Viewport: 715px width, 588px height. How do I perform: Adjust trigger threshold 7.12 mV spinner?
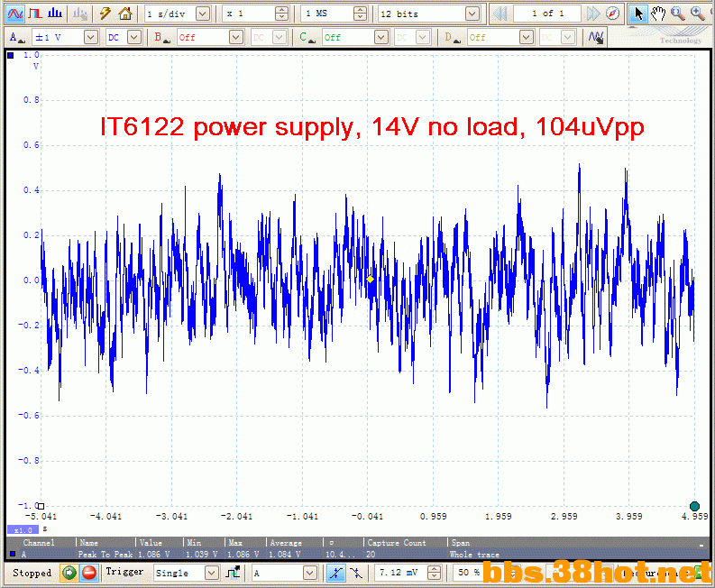[x=435, y=573]
